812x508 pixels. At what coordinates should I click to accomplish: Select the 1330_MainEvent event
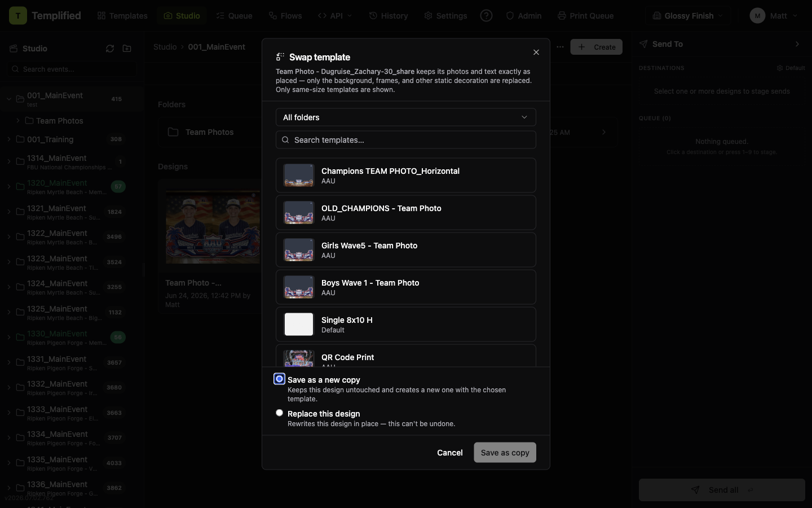tap(72, 337)
